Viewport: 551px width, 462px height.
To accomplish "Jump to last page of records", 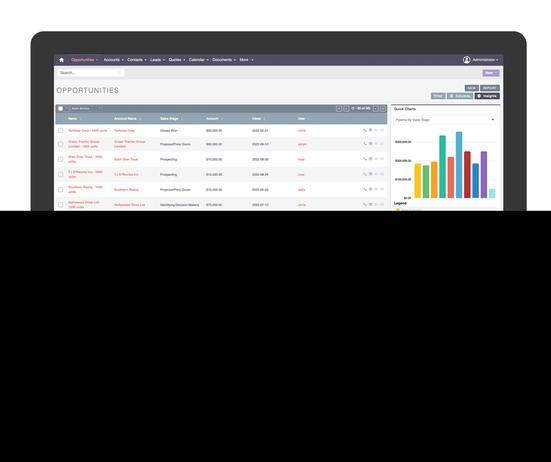I will 383,109.
